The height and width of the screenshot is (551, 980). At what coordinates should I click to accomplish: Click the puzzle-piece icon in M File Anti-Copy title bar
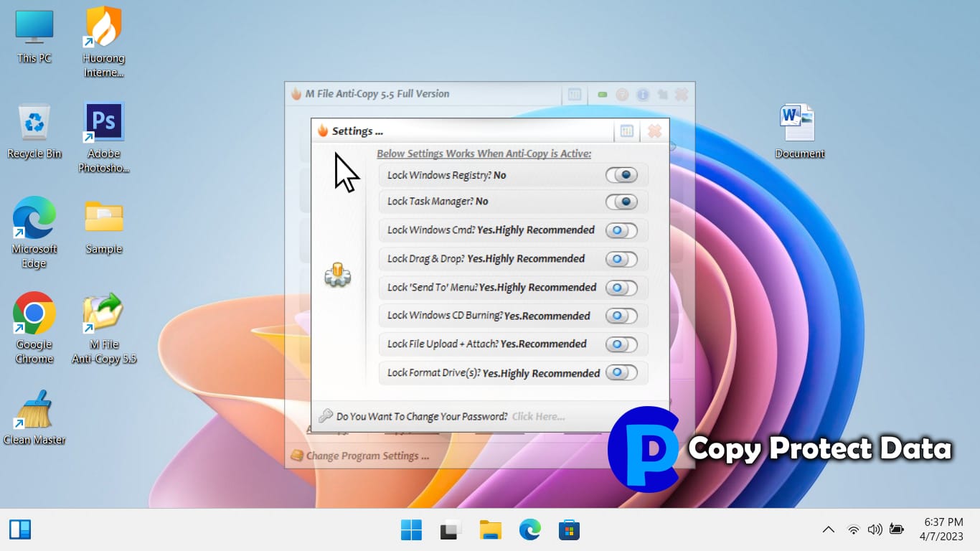[x=662, y=94]
